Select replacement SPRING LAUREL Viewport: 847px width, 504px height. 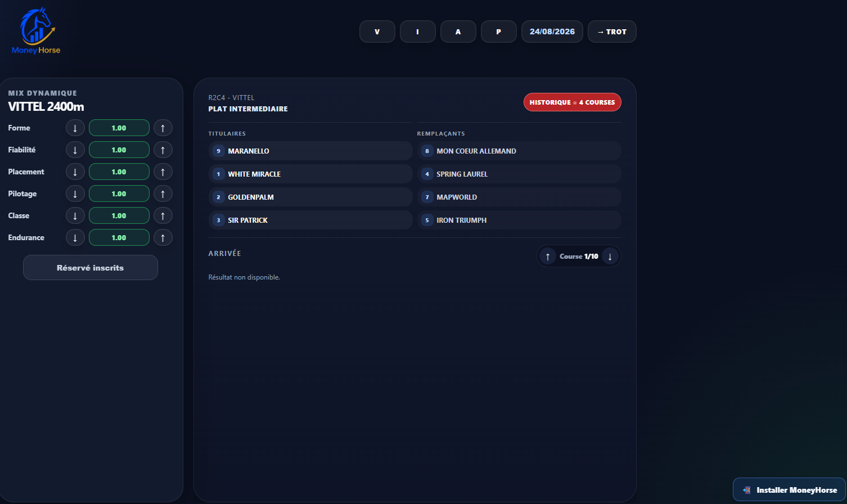(519, 174)
